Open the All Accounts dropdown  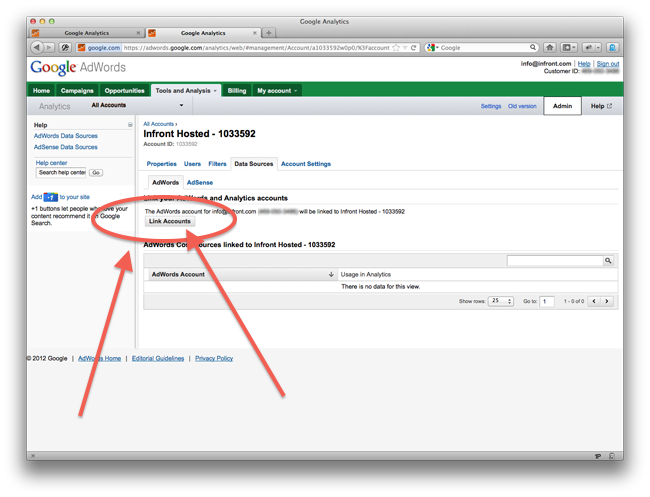click(137, 105)
